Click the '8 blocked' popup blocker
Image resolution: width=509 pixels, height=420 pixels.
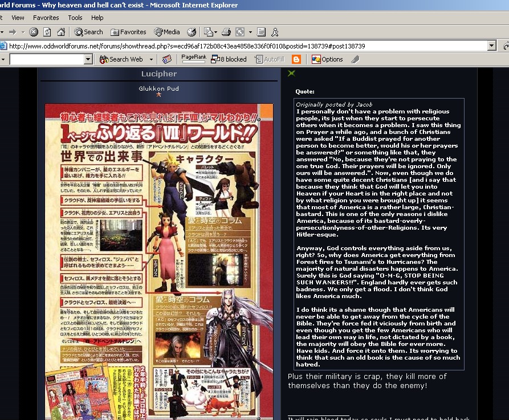[229, 59]
